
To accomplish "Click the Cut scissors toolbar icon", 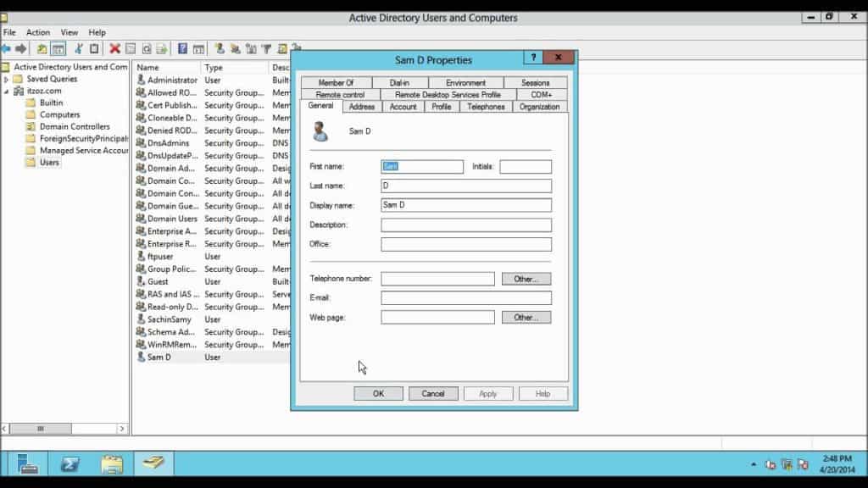I will tap(79, 48).
